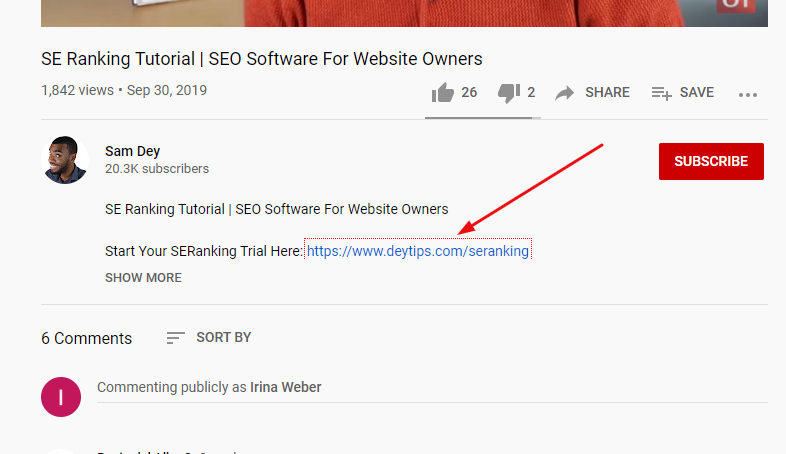Click the thumbs-down dislike icon
Screen dimensions: 786x454
[509, 93]
